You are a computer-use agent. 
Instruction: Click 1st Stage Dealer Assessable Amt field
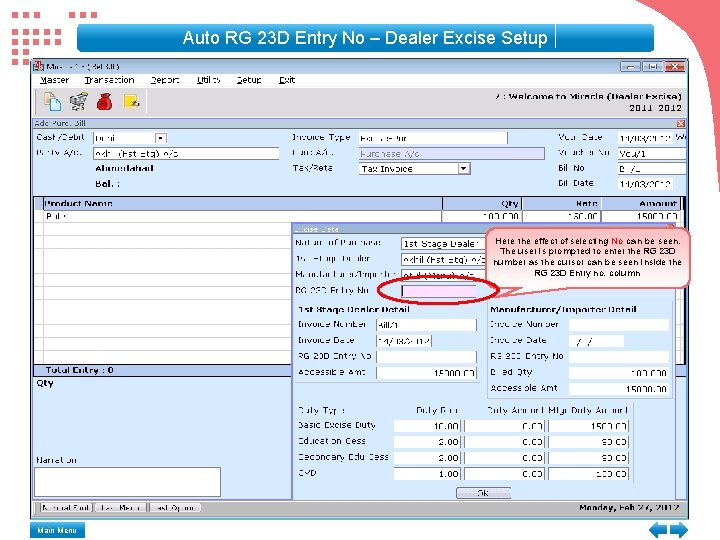coord(426,373)
